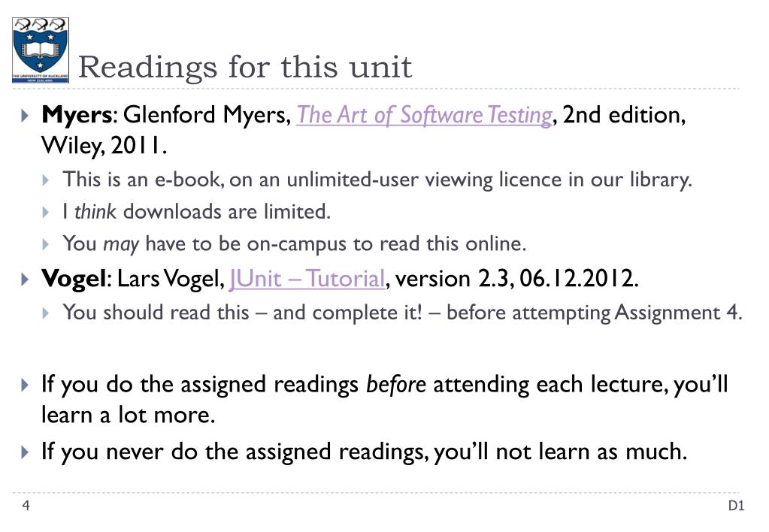Click the University of Auckland crest logo

[40, 50]
